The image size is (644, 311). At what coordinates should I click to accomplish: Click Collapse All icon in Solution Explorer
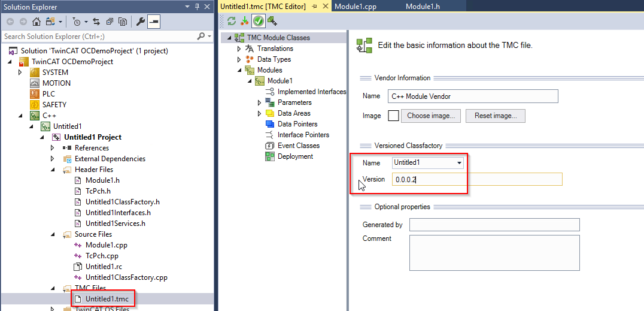110,22
